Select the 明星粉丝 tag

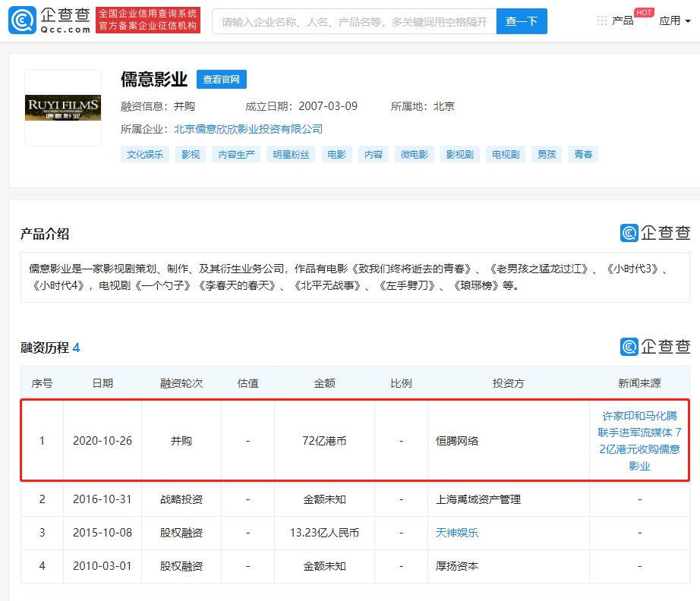[291, 154]
